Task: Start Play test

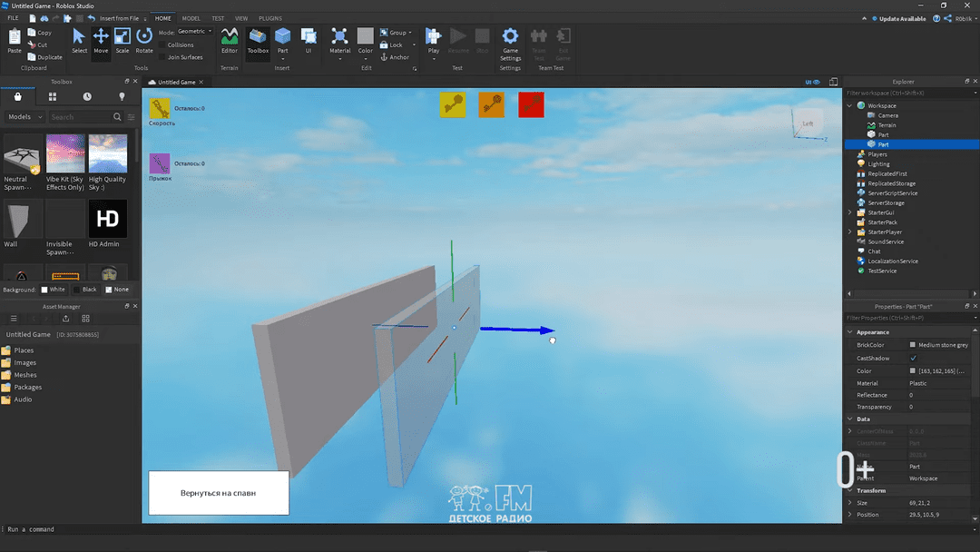Action: point(434,43)
